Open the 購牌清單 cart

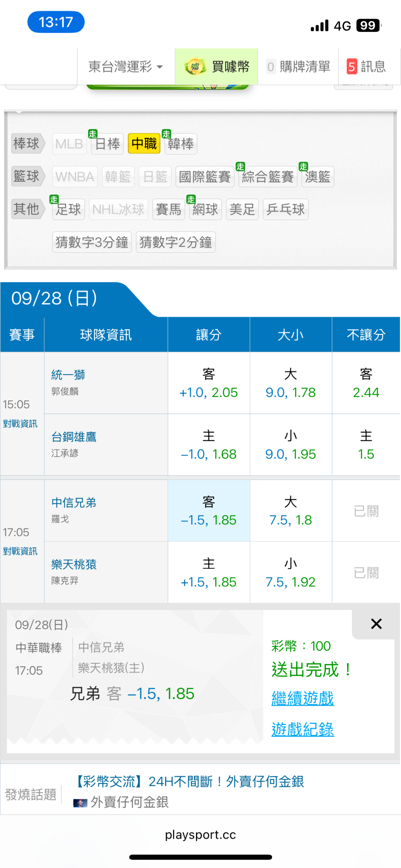[299, 67]
